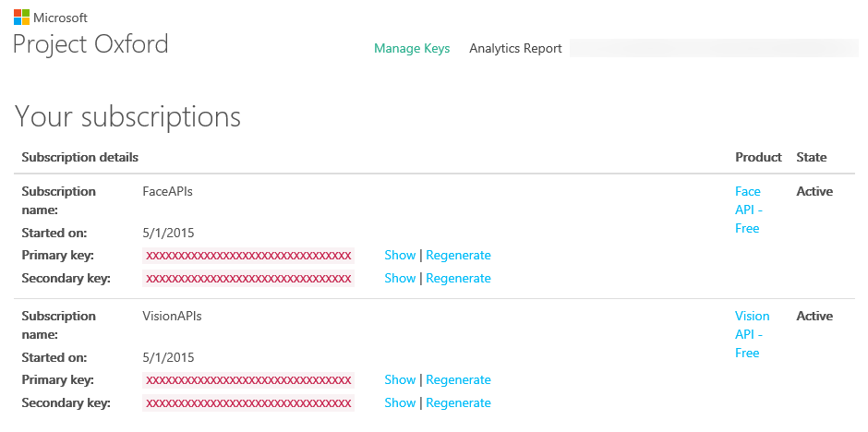Show the FaceAPIs secondary key
868x432 pixels.
point(400,278)
